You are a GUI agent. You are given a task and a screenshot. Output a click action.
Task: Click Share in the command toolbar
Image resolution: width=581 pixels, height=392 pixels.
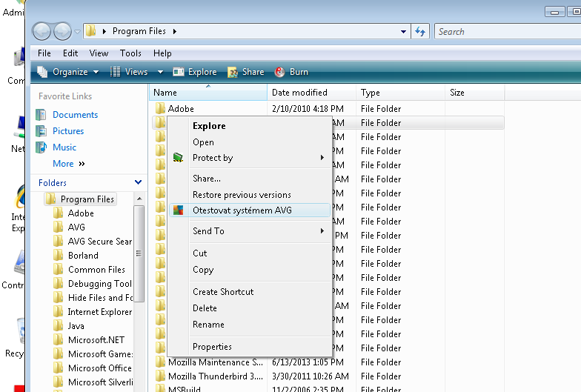pyautogui.click(x=246, y=72)
